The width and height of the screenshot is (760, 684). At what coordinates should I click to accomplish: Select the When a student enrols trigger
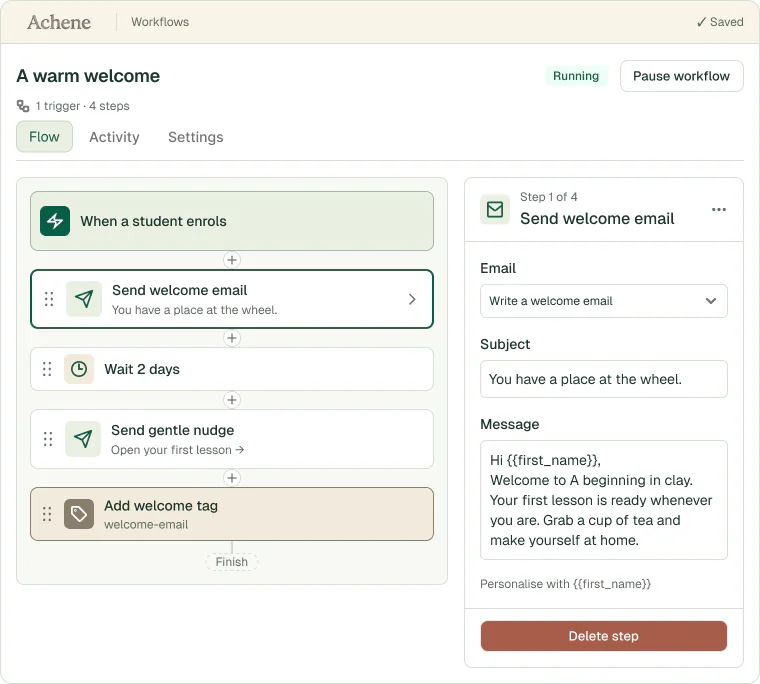(x=232, y=221)
